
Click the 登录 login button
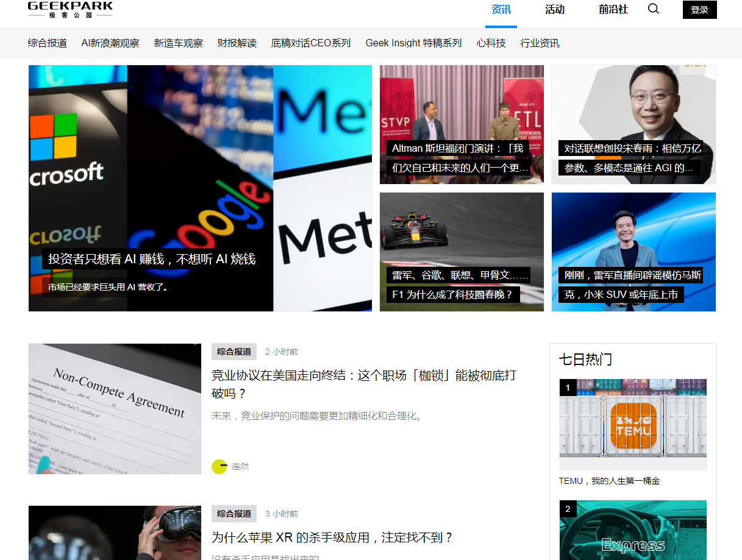coord(699,10)
